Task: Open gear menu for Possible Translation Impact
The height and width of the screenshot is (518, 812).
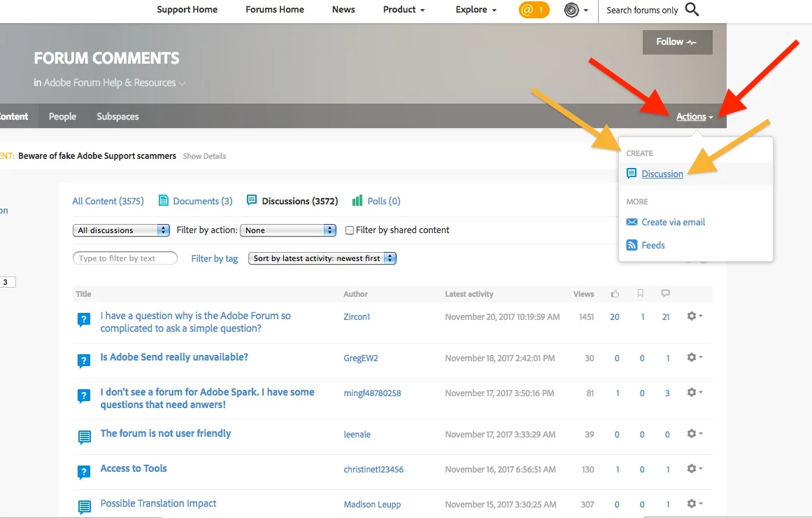Action: click(x=695, y=503)
